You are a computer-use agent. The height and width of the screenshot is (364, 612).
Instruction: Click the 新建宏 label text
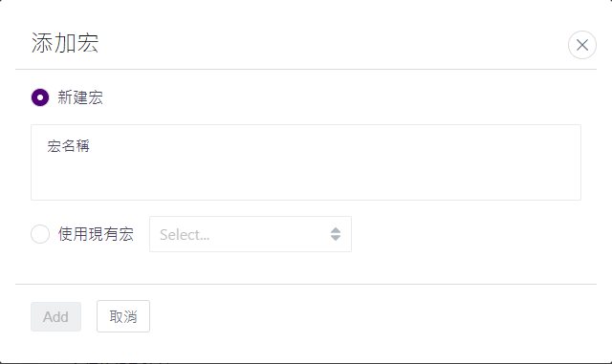click(x=80, y=97)
